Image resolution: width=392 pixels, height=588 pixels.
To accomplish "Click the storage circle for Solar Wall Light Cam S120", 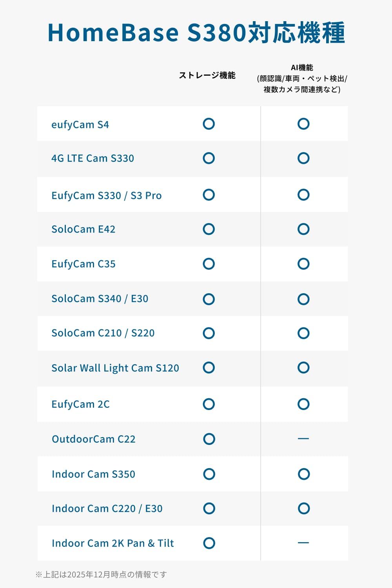I will click(209, 368).
